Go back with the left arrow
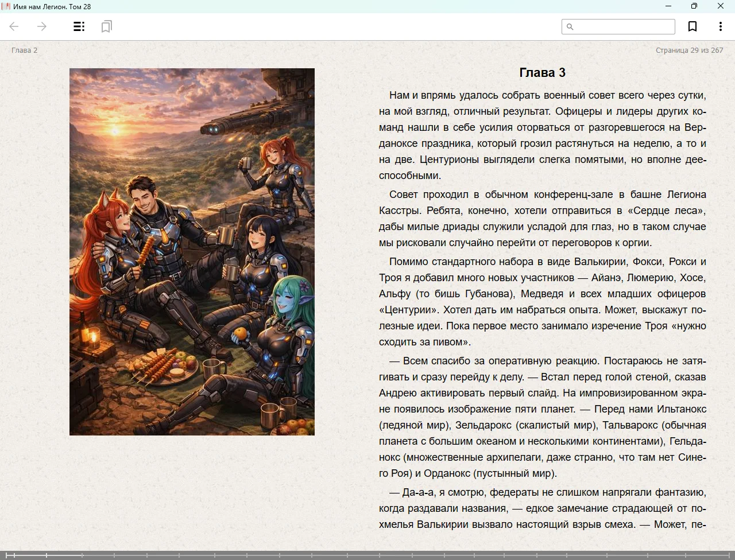Screen dimensions: 735x560 (14, 26)
